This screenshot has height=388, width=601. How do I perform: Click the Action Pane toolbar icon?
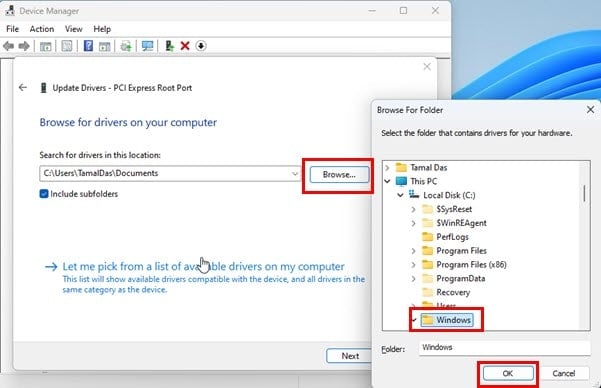pyautogui.click(x=105, y=47)
